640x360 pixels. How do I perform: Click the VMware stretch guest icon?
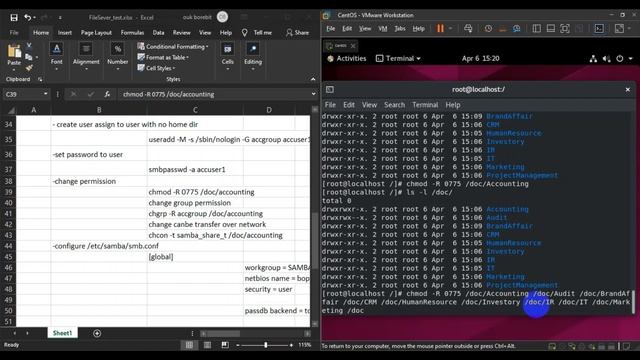pos(619,29)
